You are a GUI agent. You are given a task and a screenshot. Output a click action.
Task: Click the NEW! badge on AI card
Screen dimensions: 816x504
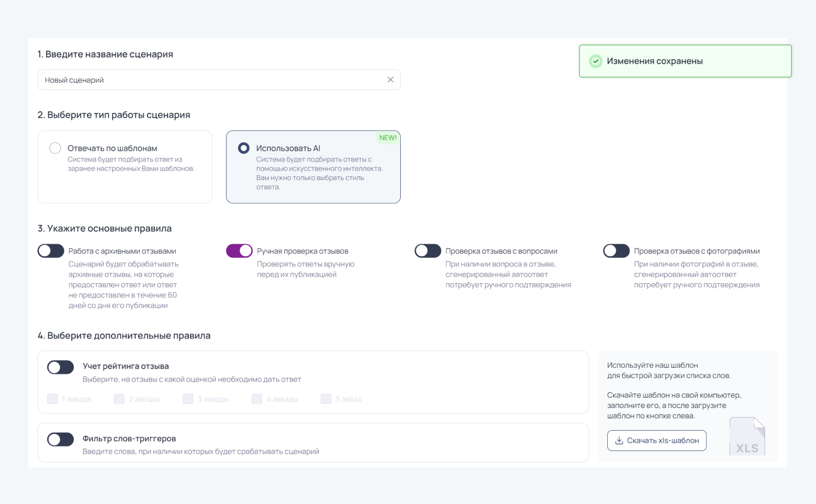(388, 137)
